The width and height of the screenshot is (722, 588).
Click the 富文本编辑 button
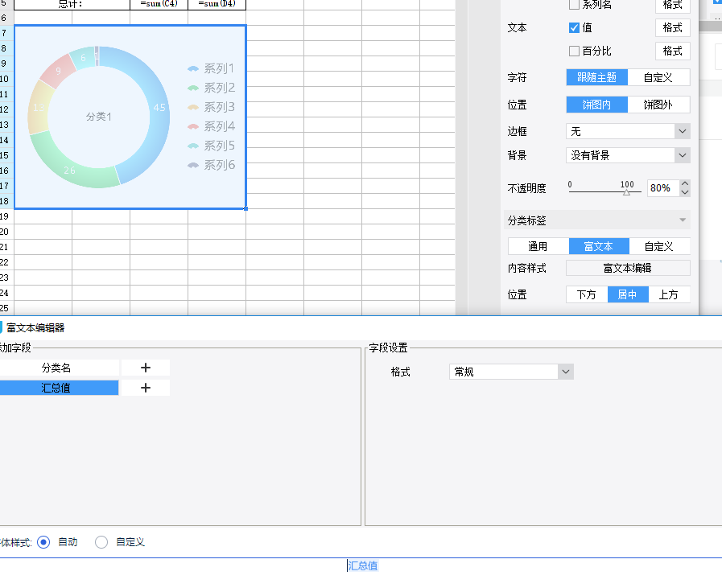pyautogui.click(x=628, y=268)
